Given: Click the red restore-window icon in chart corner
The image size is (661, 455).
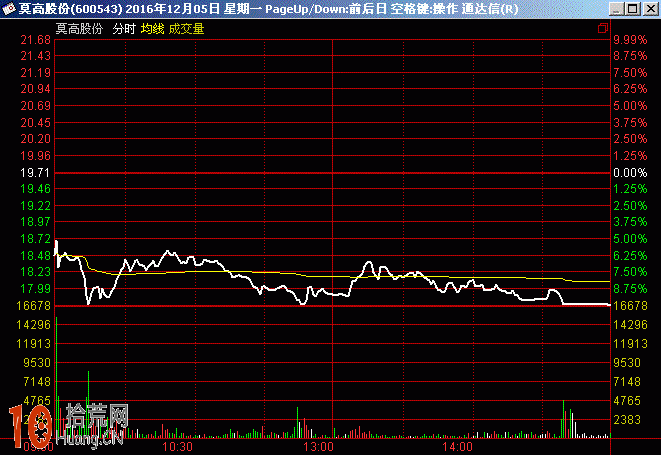Looking at the screenshot, I should pos(603,28).
